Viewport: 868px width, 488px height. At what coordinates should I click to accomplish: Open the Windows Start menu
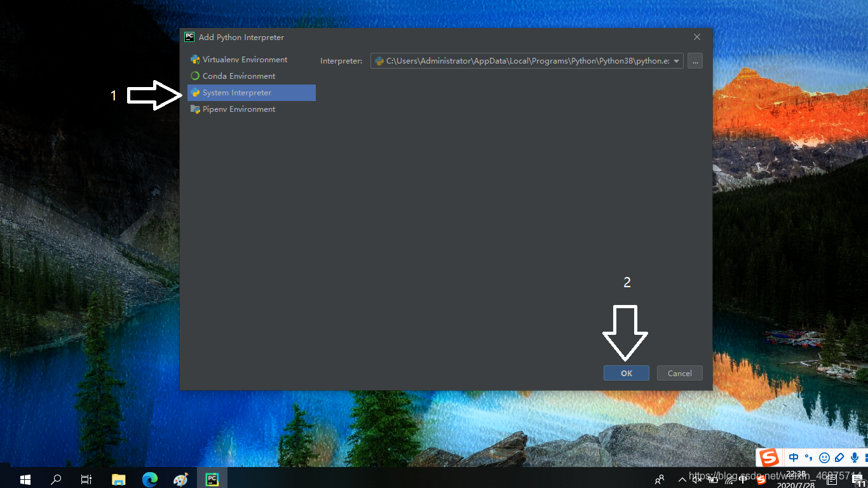coord(25,478)
